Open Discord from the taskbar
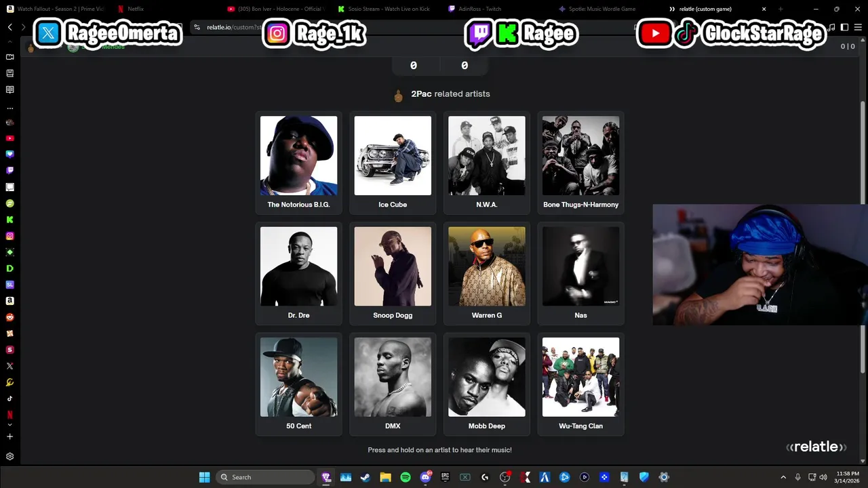The image size is (868, 488). point(425,477)
